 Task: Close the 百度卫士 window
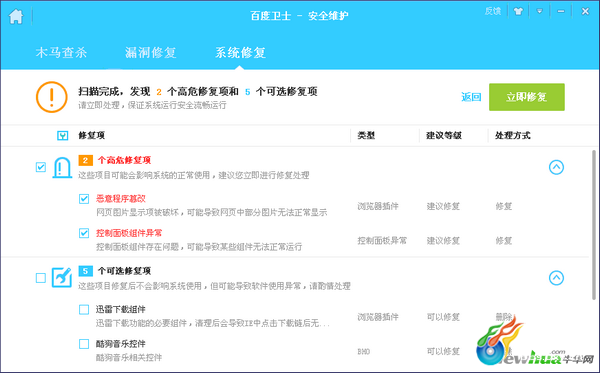pos(585,11)
